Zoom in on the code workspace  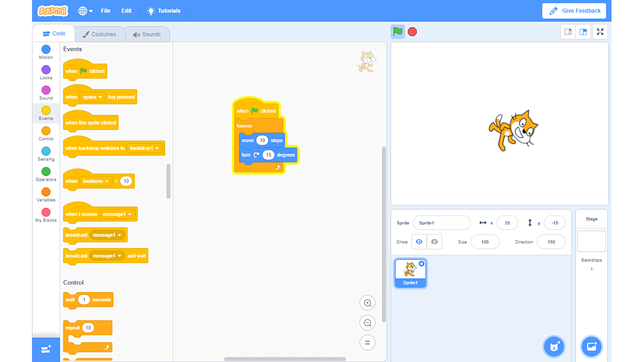coord(367,303)
